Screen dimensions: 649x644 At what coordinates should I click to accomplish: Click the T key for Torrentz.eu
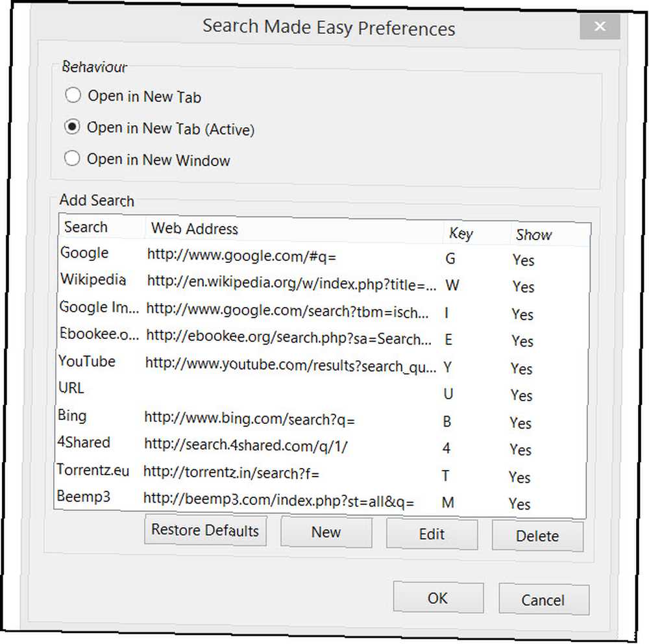pos(445,475)
